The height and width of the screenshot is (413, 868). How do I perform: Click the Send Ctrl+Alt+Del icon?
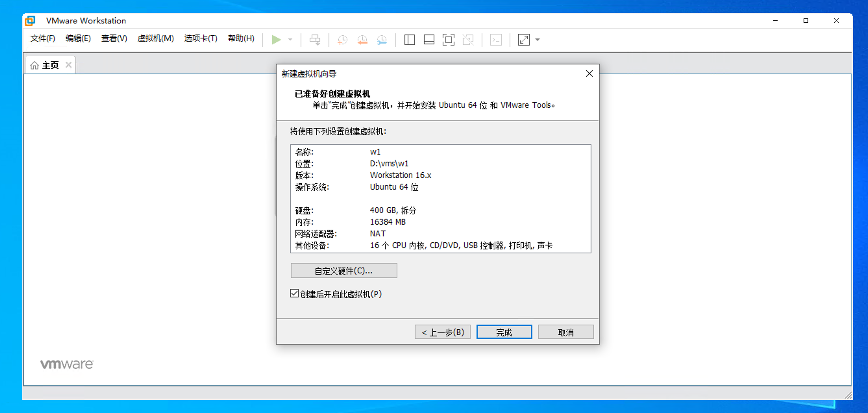315,39
